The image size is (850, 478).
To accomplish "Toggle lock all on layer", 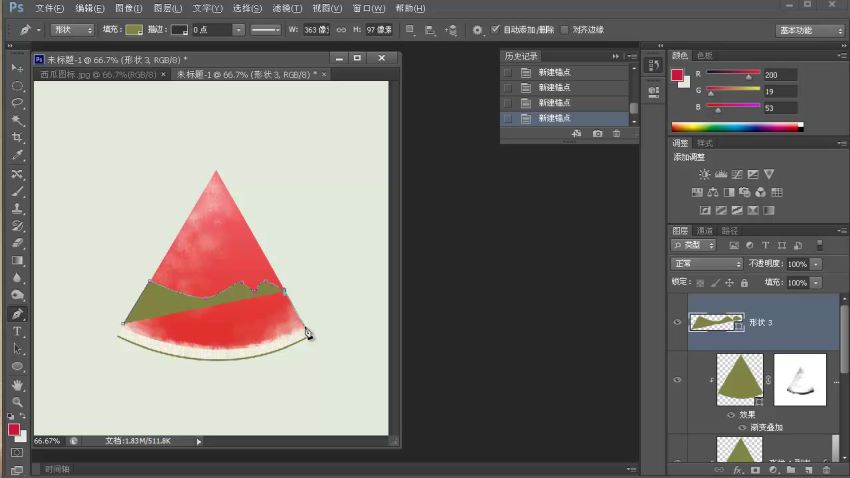I will pos(744,282).
